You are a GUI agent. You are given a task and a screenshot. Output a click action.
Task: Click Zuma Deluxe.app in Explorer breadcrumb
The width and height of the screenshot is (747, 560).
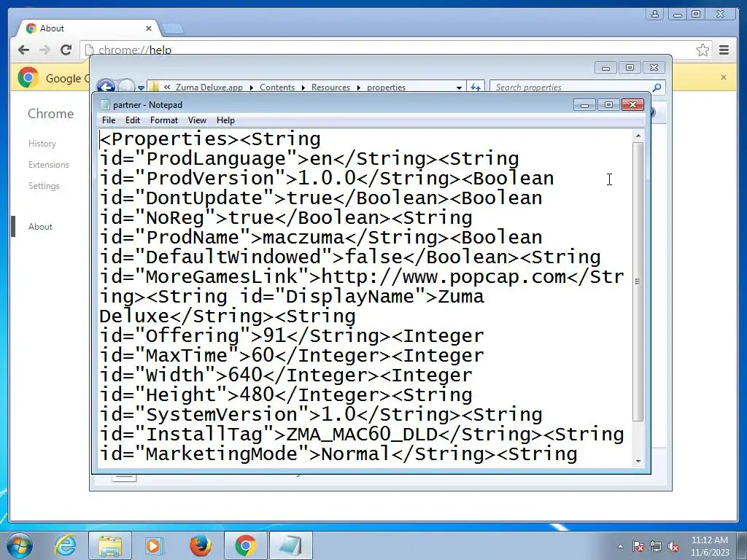(209, 87)
